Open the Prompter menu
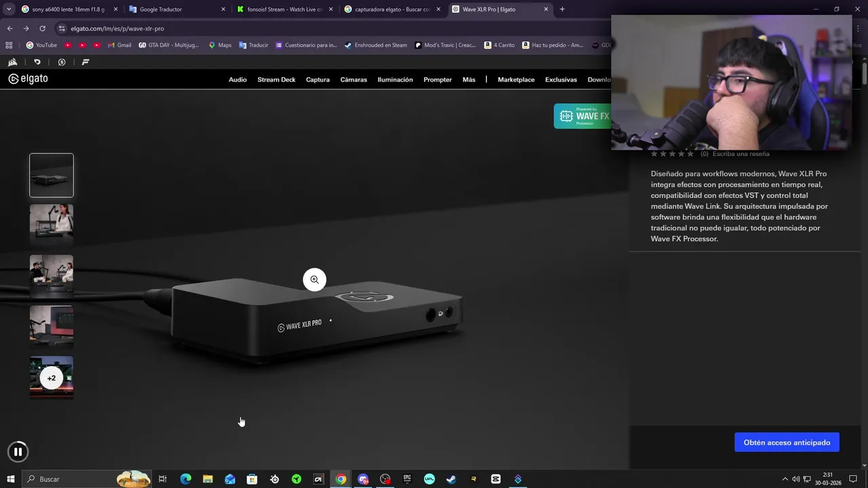The height and width of the screenshot is (488, 868). (437, 79)
